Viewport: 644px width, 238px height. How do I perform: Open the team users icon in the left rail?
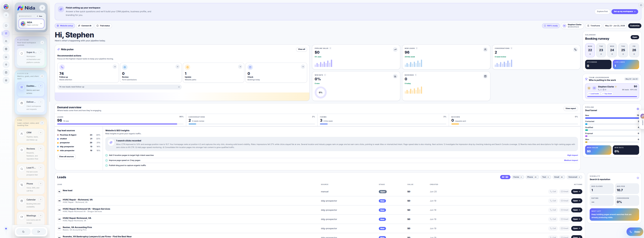(6, 41)
